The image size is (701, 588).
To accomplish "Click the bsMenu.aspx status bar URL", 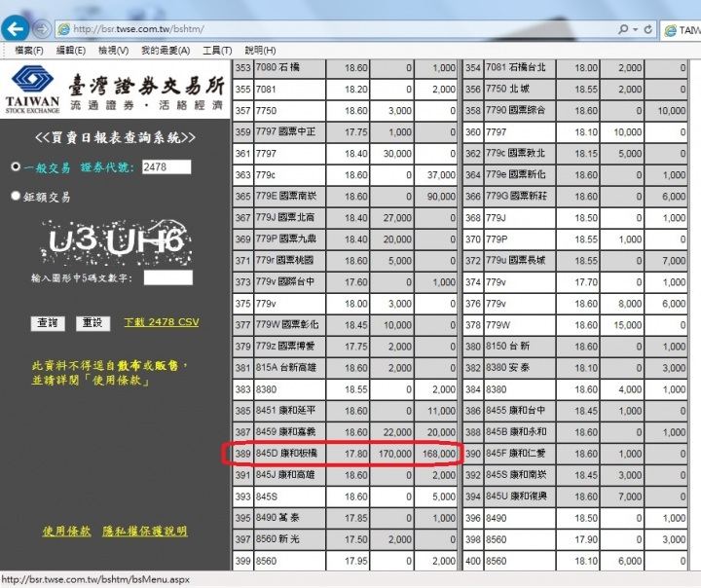I will [x=95, y=579].
